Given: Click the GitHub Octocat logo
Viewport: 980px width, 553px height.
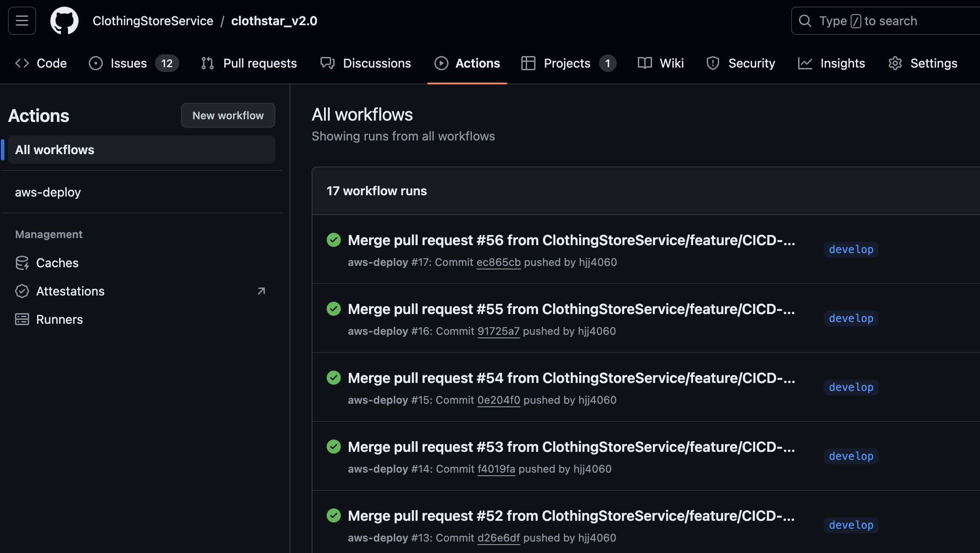Looking at the screenshot, I should (64, 21).
